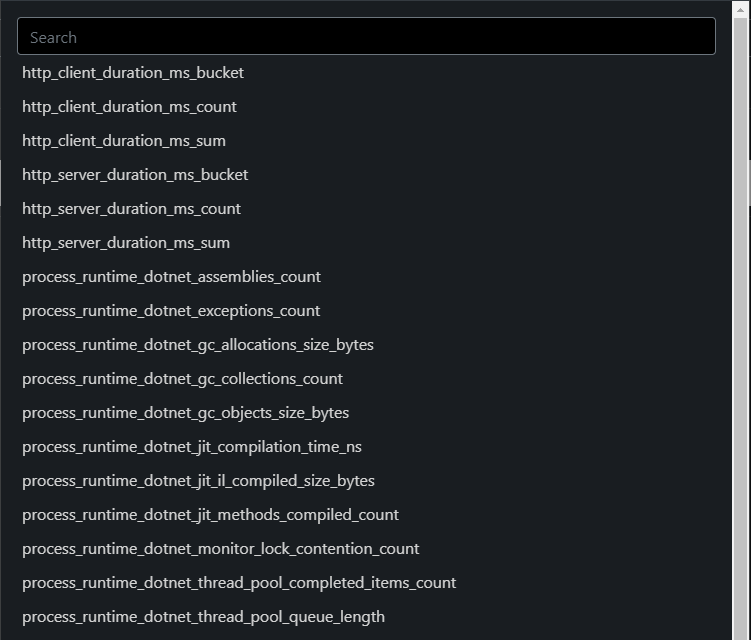Select process_runtime_dotnet_gc_allocations_size_bytes option
This screenshot has height=640, width=751.
198,345
